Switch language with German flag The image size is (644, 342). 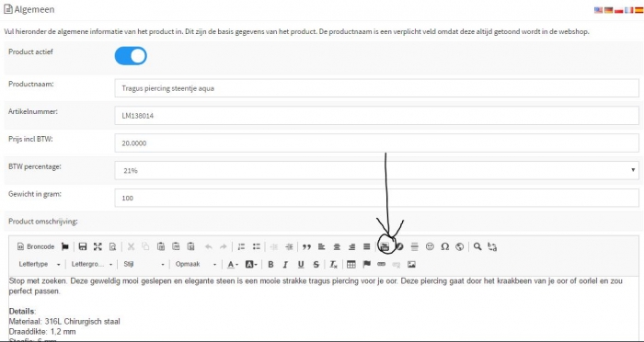coord(609,10)
